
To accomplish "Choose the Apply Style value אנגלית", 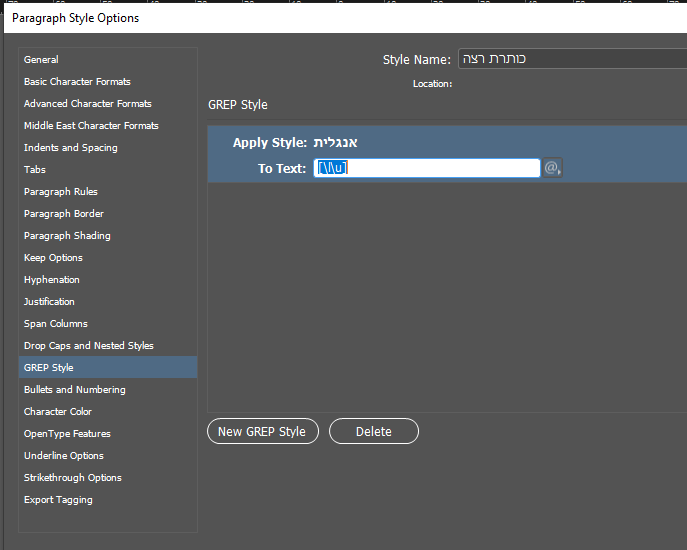I will coord(336,142).
